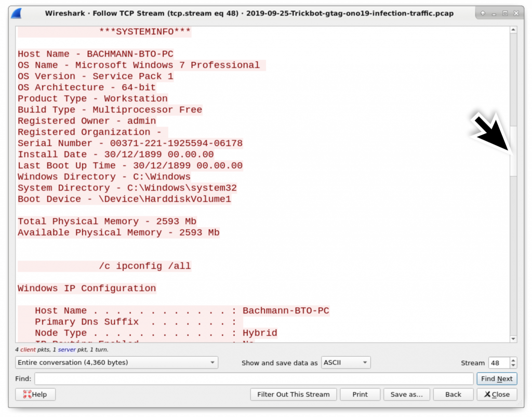Image resolution: width=532 pixels, height=417 pixels.
Task: Click the Total Physical Memory - 2593 Mb line
Action: [x=107, y=221]
